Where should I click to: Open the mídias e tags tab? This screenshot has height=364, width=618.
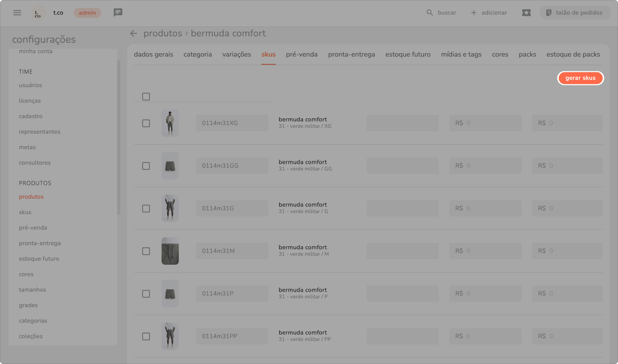(x=461, y=55)
